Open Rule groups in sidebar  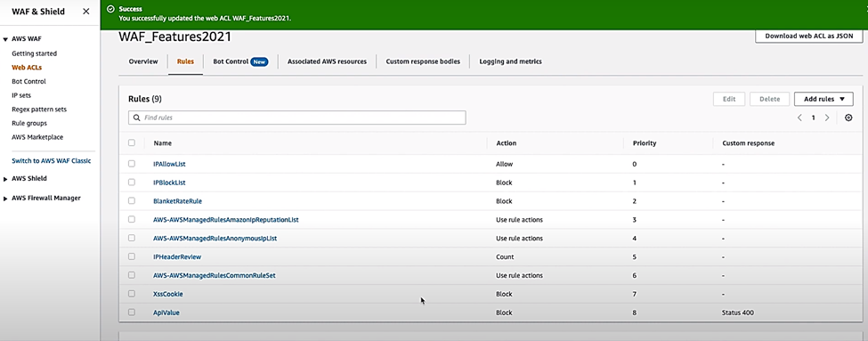point(29,124)
